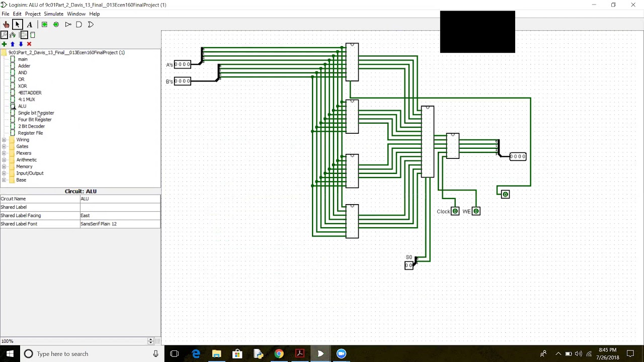The image size is (644, 362).
Task: Expand the Input/Output library folder
Action: (x=4, y=173)
